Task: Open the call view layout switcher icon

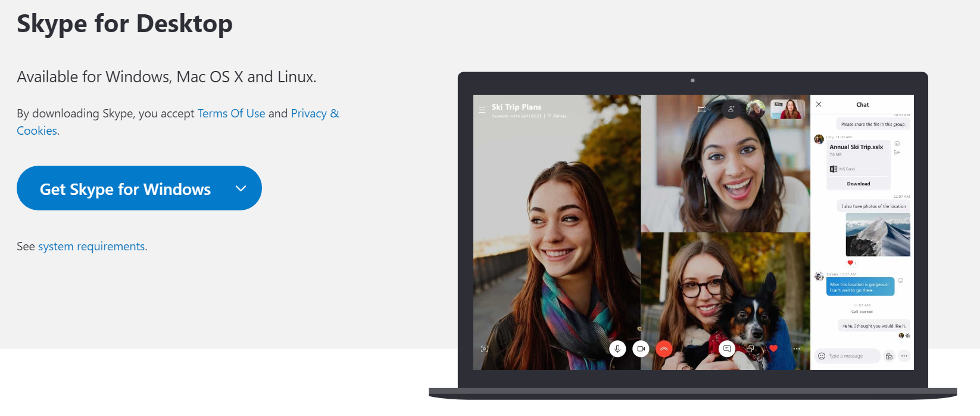Action: coord(704,109)
